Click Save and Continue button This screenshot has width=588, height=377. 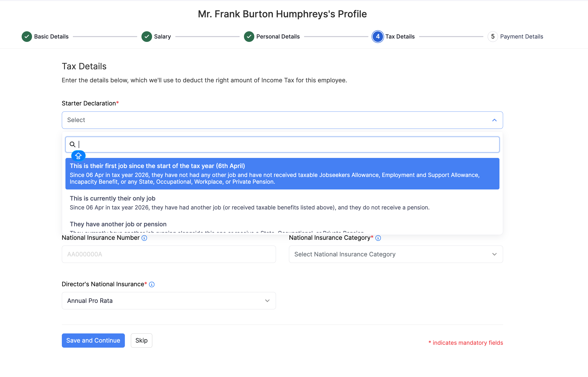point(93,340)
